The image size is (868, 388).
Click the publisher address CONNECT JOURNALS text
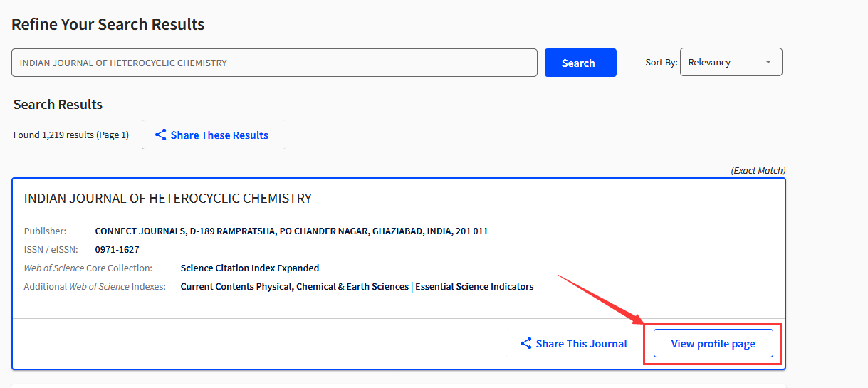pos(291,231)
